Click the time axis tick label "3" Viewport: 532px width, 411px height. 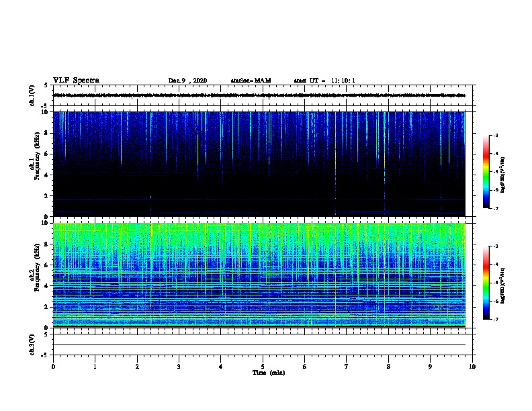point(179,367)
